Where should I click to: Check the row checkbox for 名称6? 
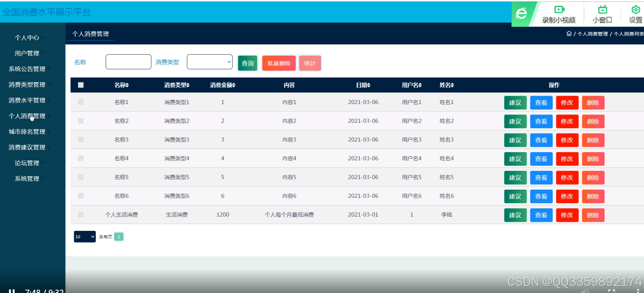tap(81, 196)
